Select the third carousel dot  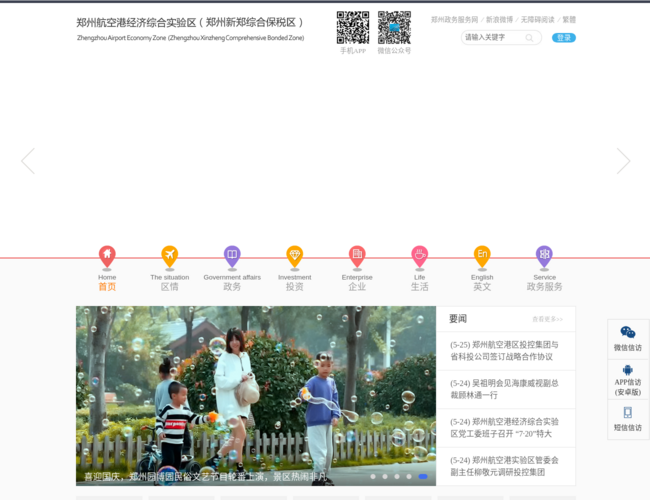coord(397,476)
